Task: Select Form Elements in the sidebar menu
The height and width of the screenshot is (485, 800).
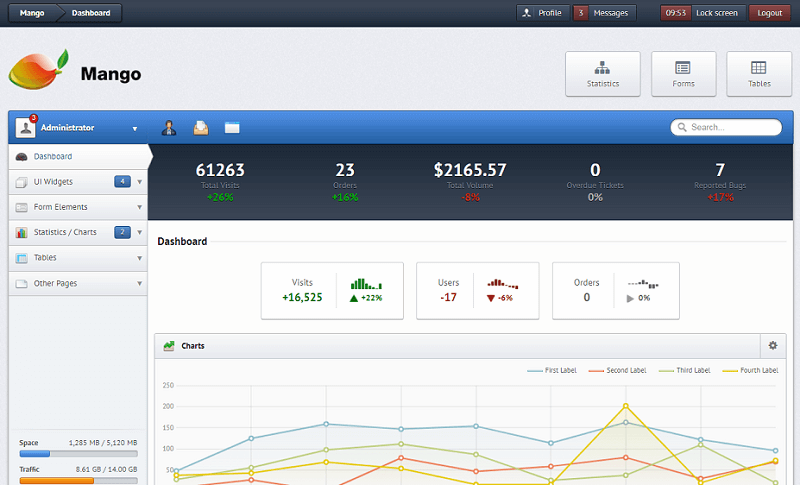Action: (78, 207)
